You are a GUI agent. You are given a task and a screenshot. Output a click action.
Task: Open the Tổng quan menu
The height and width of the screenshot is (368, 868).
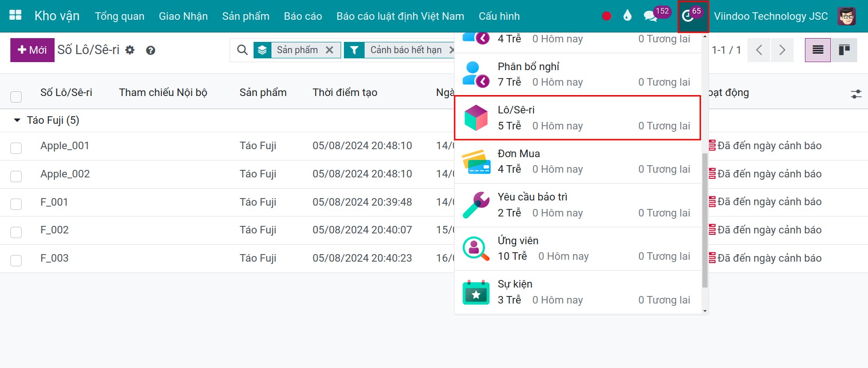click(119, 16)
